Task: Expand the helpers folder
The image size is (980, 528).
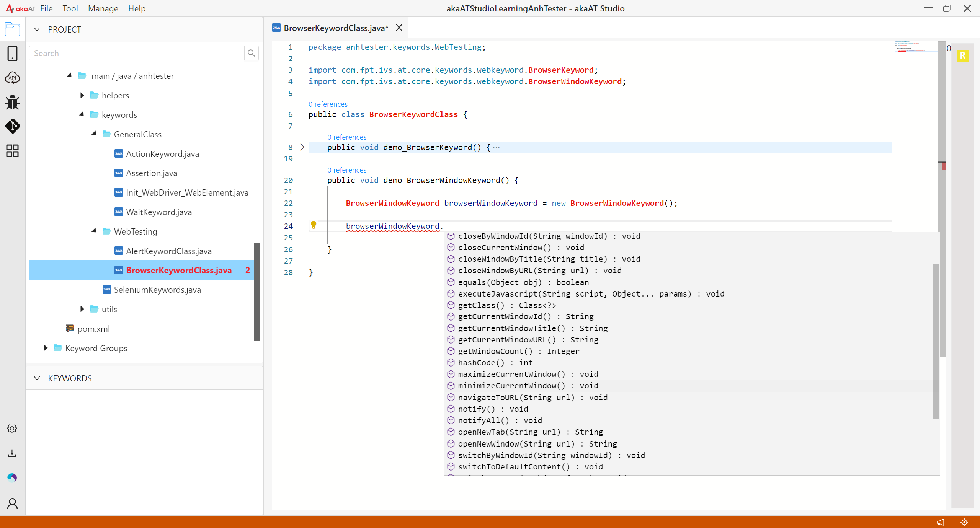Action: 82,95
